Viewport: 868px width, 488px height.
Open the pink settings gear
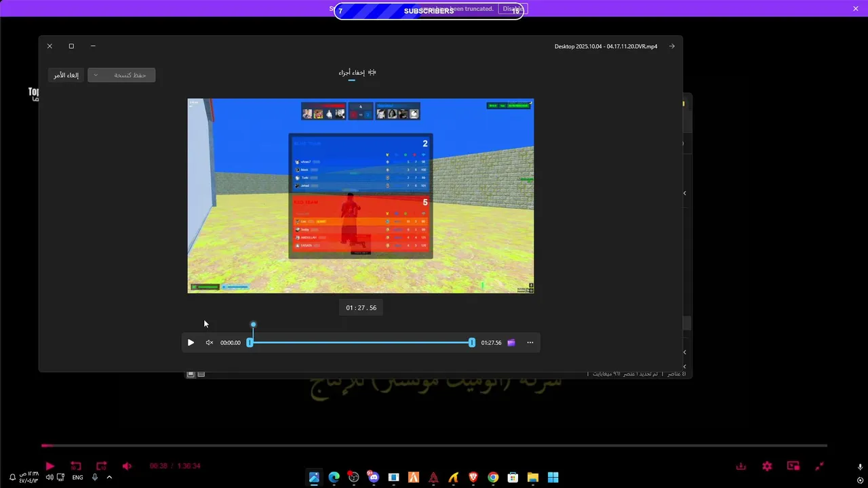point(767,466)
